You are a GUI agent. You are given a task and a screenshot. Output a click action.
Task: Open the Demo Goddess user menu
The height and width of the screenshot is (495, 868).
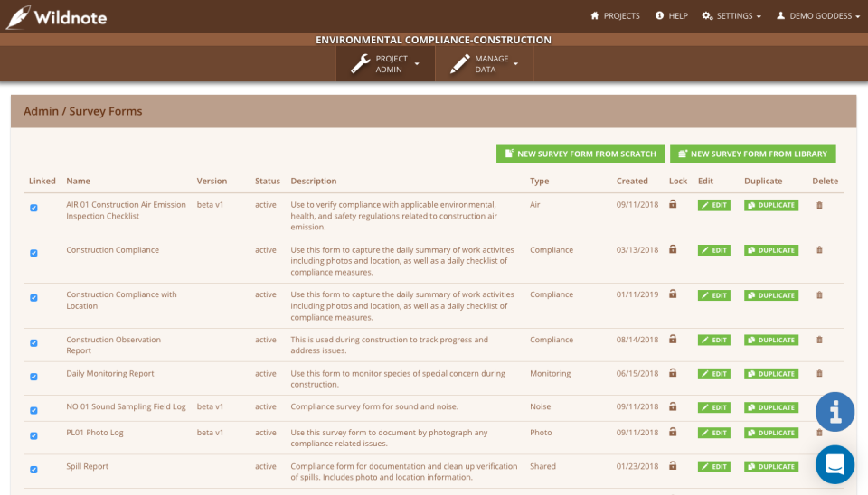click(x=818, y=16)
